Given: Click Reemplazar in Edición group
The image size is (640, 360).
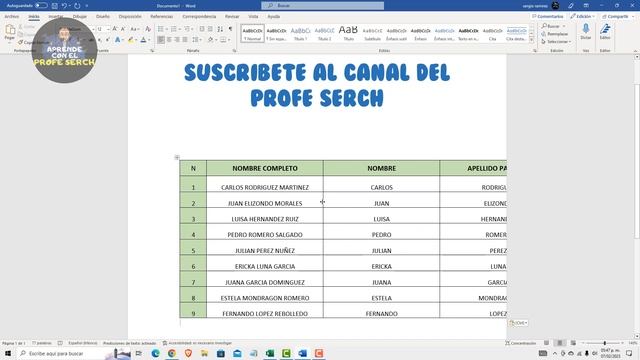Looking at the screenshot, I should tap(555, 34).
